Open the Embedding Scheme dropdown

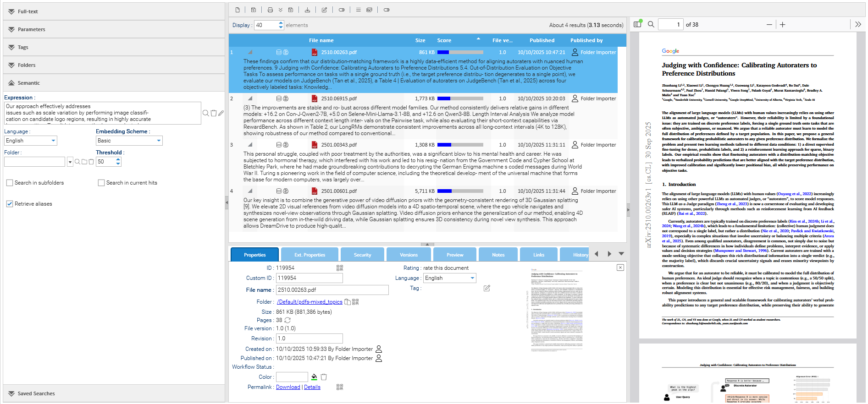click(129, 141)
